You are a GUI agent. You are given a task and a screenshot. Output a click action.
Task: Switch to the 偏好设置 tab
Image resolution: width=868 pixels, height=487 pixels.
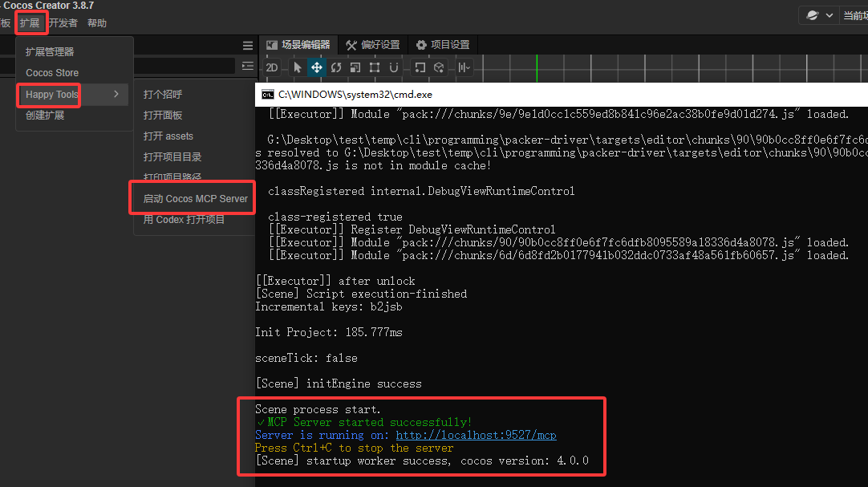click(372, 45)
